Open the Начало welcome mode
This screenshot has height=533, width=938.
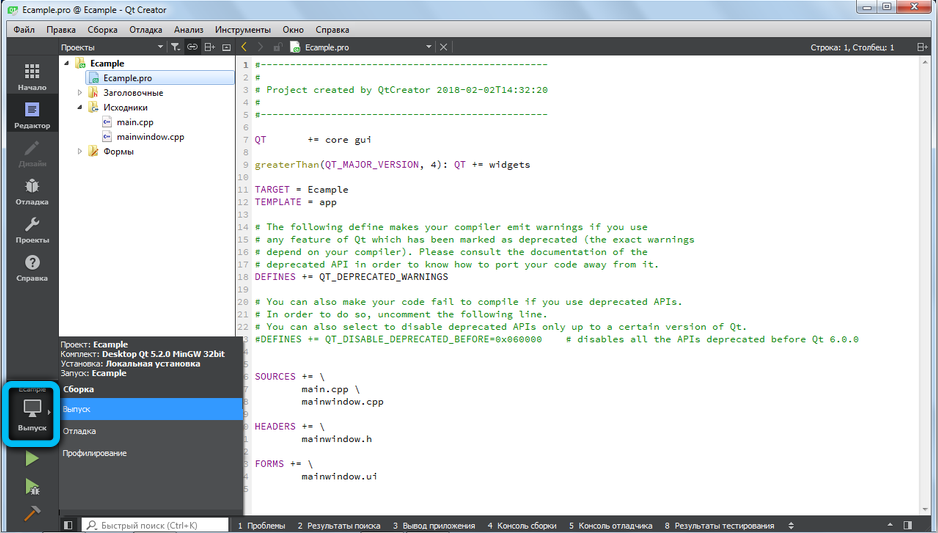click(x=31, y=77)
